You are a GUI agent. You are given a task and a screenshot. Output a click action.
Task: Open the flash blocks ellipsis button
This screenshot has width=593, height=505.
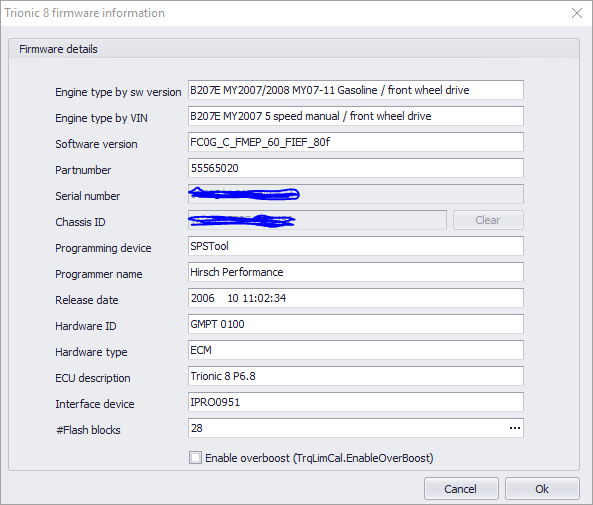tap(514, 428)
